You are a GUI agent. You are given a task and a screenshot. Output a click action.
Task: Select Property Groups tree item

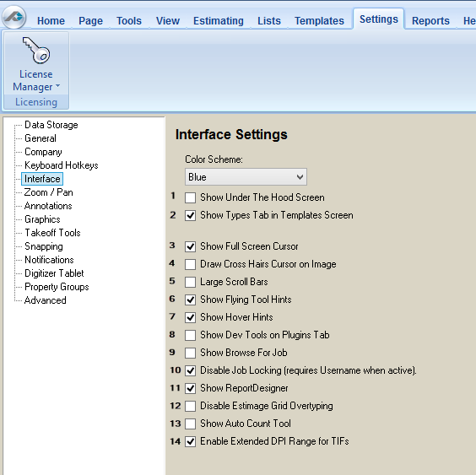point(57,287)
